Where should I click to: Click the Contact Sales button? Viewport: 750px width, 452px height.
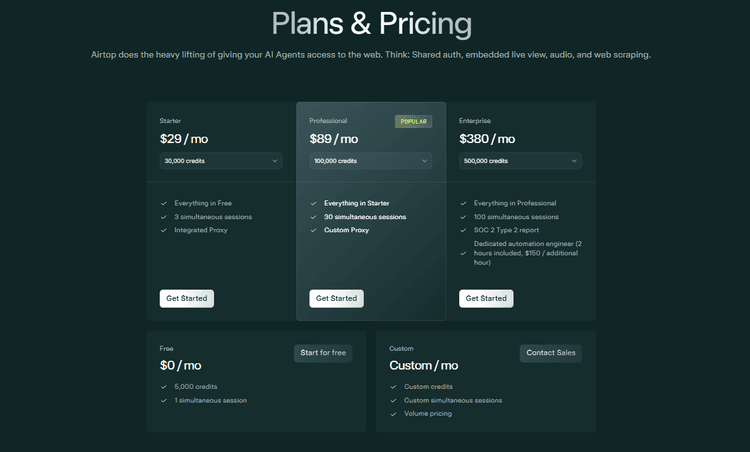pos(551,353)
